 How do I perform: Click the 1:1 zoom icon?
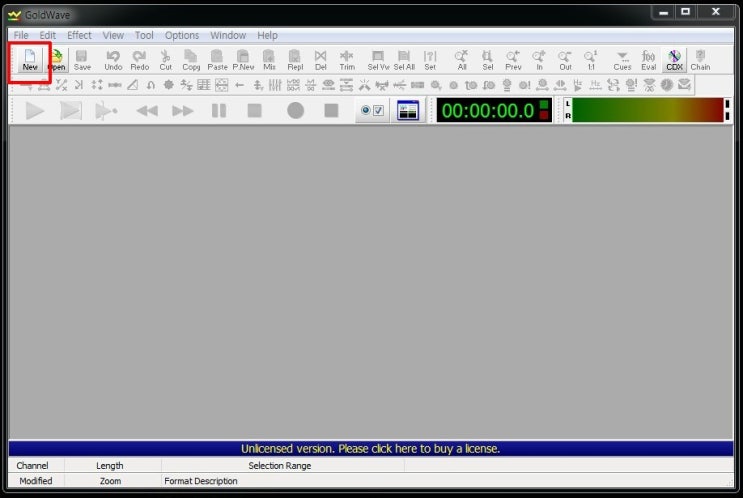591,60
